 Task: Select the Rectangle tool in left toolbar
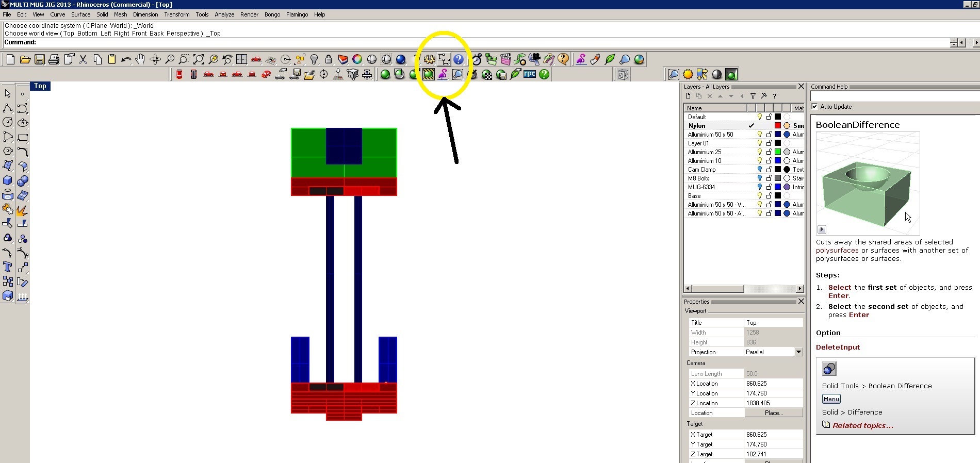[x=22, y=137]
